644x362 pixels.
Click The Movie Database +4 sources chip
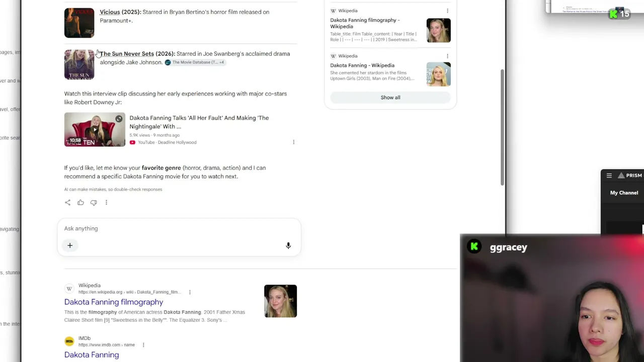[195, 62]
